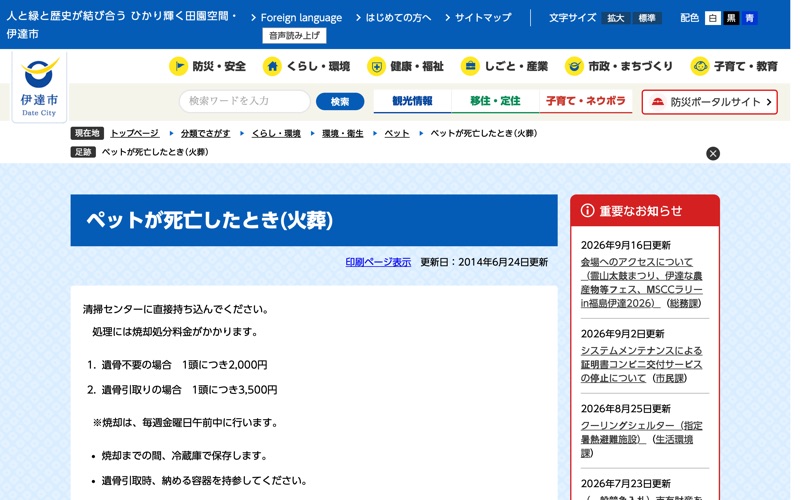Go to 環境・衛生 in the breadcrumb
The image size is (800, 500).
(x=342, y=133)
